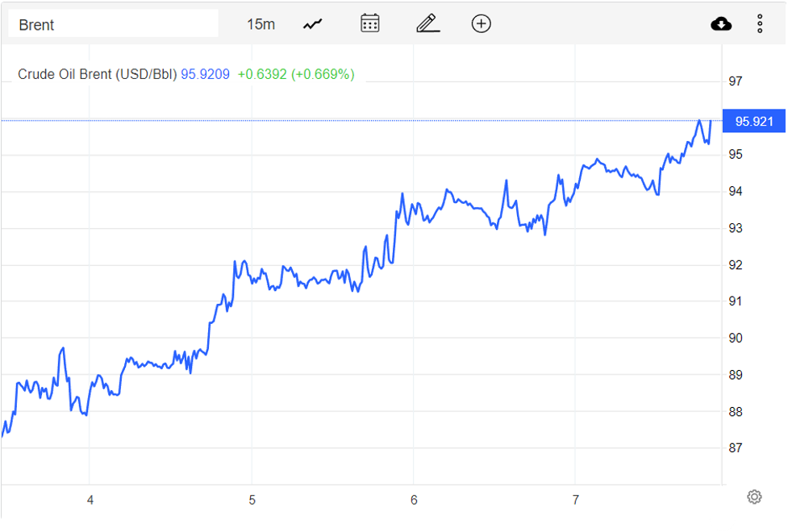The image size is (788, 532).
Task: Click the cloud download icon
Action: (721, 24)
